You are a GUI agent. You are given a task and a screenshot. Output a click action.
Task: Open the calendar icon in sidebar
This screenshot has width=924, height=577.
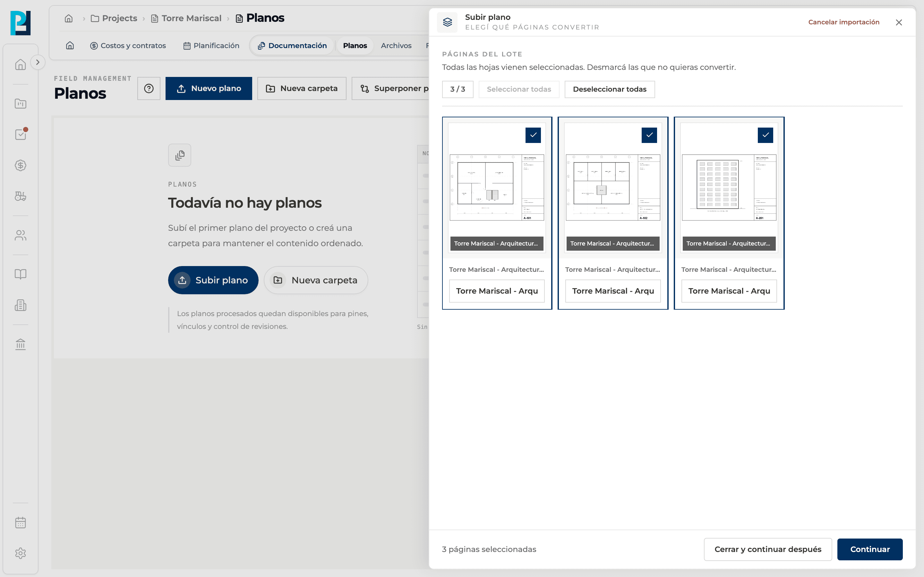click(20, 522)
